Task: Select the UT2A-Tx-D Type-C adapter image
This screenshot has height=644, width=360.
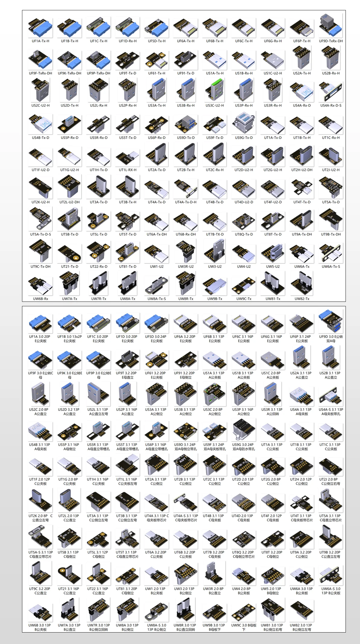Action: point(156,156)
